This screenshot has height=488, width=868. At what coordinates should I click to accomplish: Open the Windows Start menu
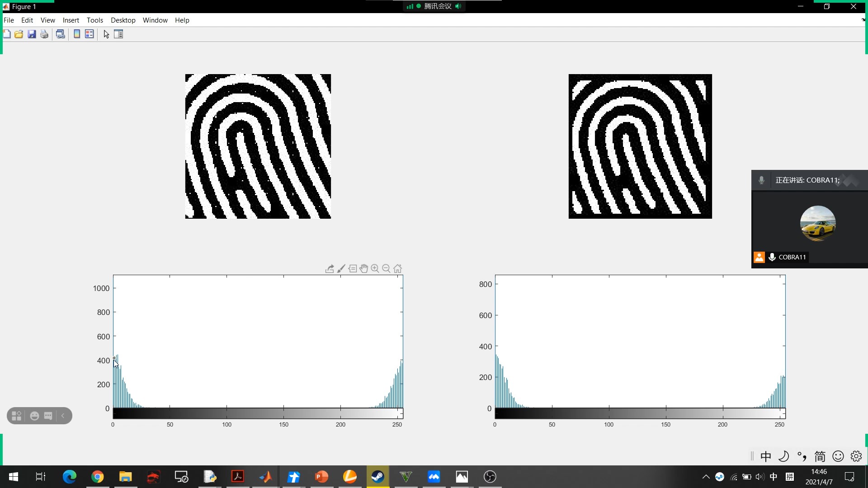(x=14, y=477)
